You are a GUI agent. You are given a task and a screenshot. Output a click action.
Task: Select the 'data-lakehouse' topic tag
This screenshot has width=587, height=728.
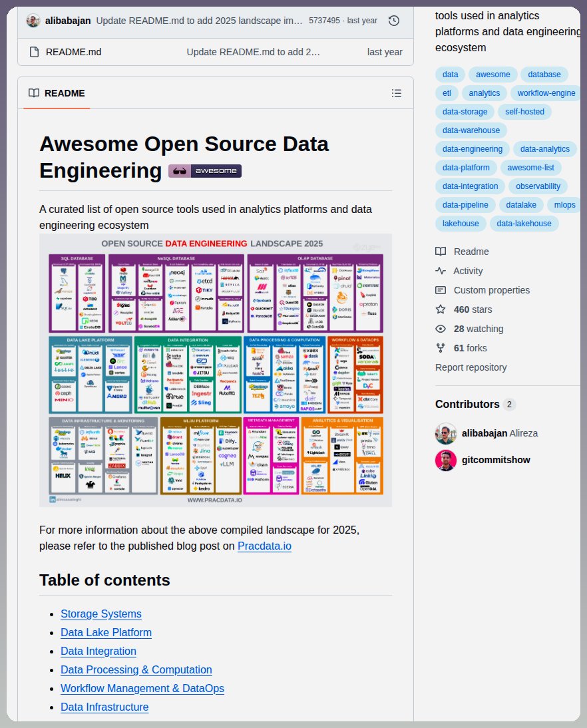(x=524, y=223)
